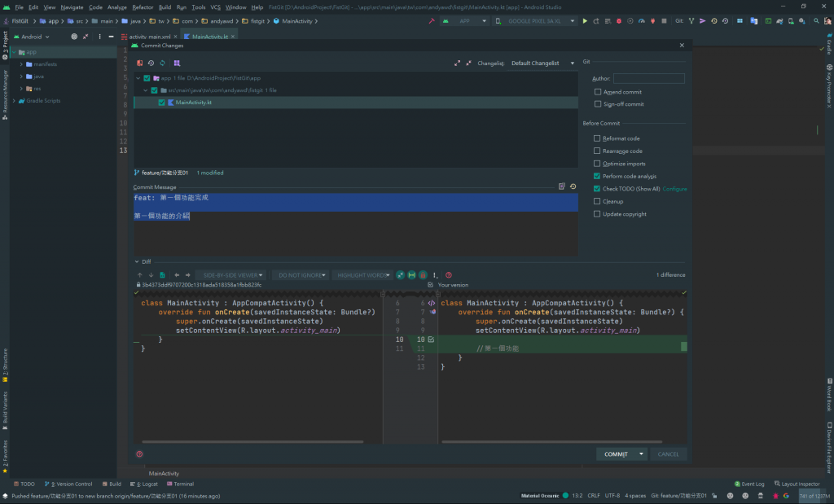Image resolution: width=834 pixels, height=504 pixels.
Task: Switch to the activity_main.xml editor tab
Action: pos(150,37)
